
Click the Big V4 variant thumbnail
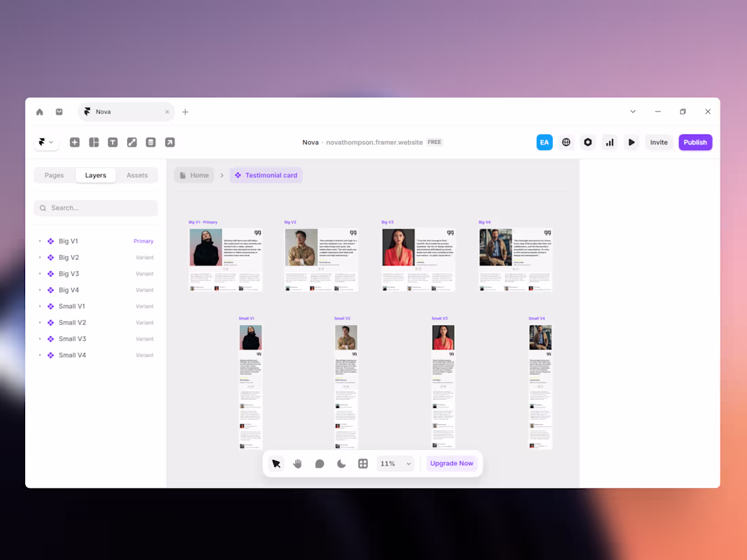click(516, 260)
